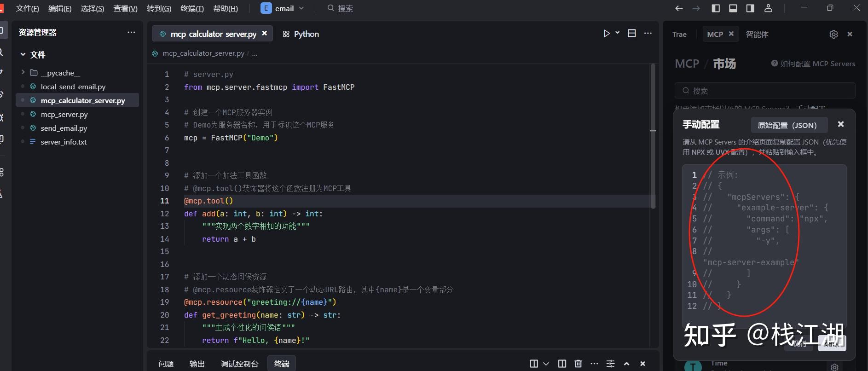
Task: Switch to the 调试控制台 panel tab
Action: (239, 364)
